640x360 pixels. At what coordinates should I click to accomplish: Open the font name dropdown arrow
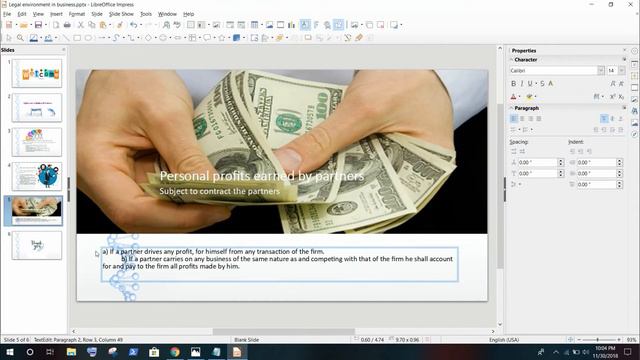click(601, 71)
